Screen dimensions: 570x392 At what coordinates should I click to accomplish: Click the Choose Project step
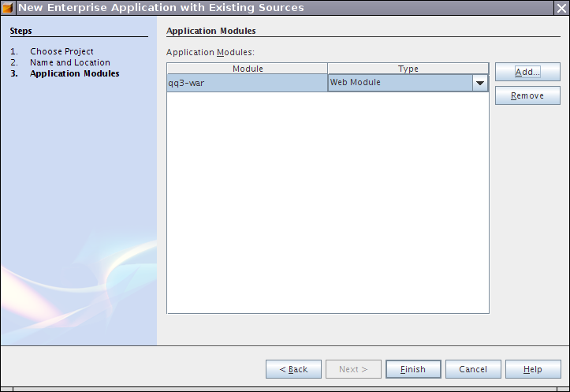(61, 51)
